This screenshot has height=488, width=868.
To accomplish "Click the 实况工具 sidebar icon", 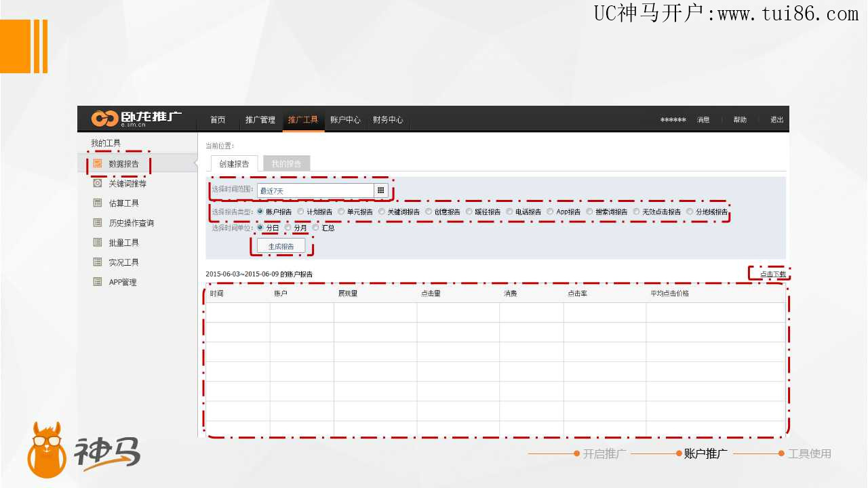I will coord(98,262).
